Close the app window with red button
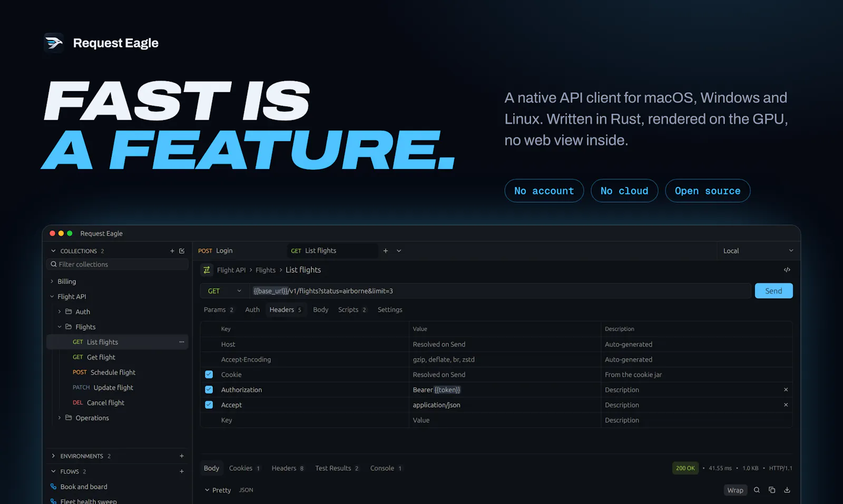Viewport: 843px width, 504px height. pos(53,233)
